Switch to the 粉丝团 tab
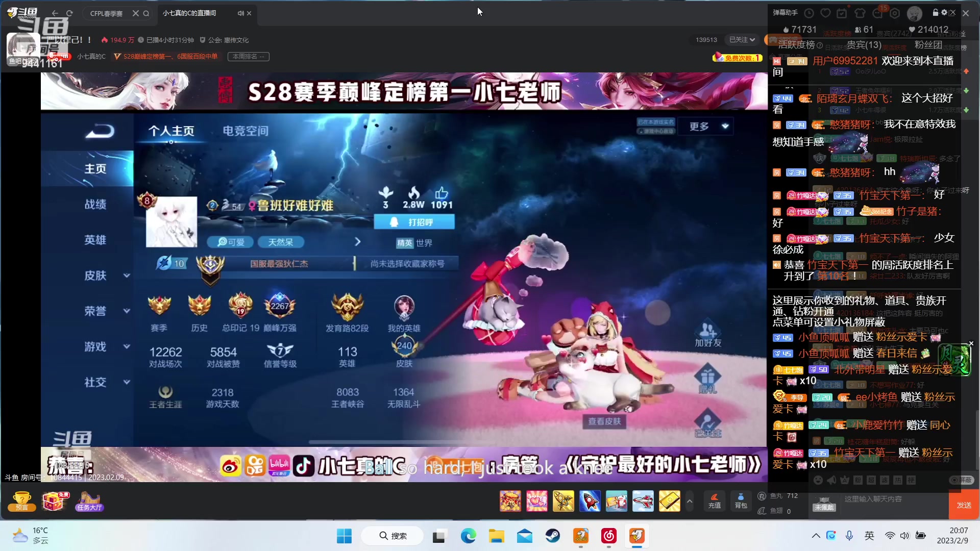980x551 pixels. click(x=928, y=45)
